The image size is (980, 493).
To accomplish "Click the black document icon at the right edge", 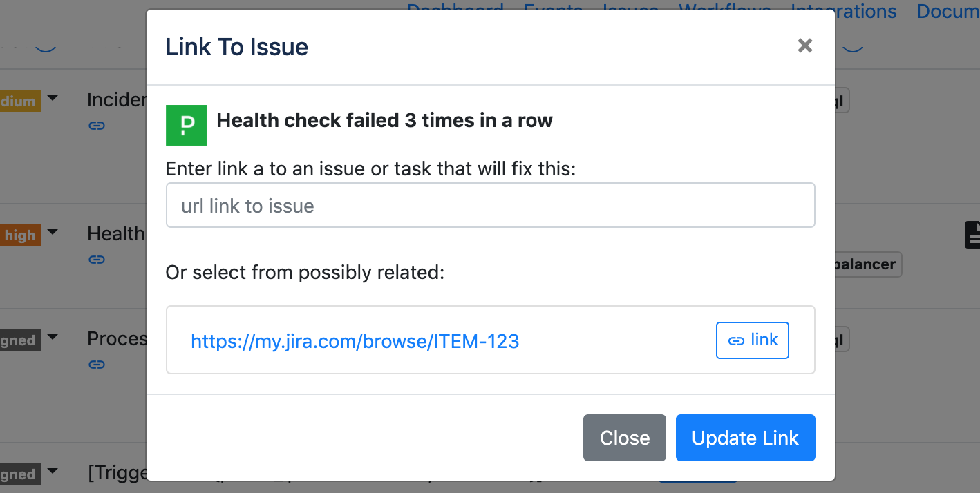I will pyautogui.click(x=972, y=234).
